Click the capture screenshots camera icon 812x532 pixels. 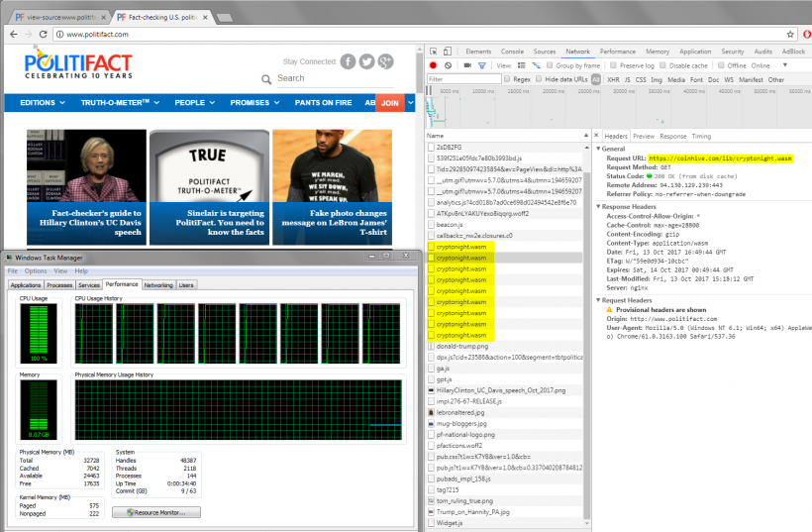[x=466, y=65]
